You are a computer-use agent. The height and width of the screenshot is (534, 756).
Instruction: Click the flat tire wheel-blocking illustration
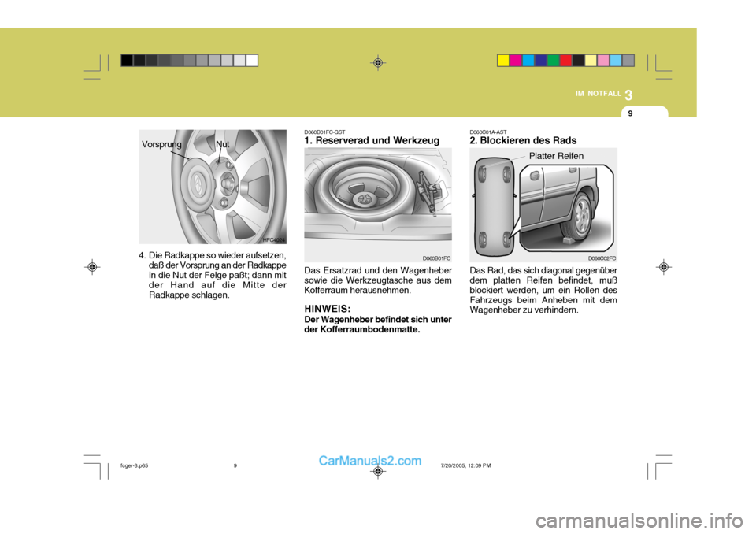point(543,205)
